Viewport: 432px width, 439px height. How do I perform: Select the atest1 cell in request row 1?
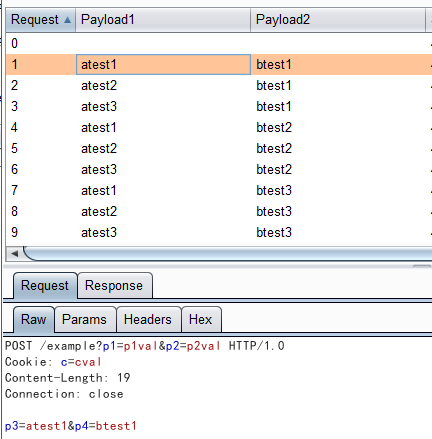[163, 64]
